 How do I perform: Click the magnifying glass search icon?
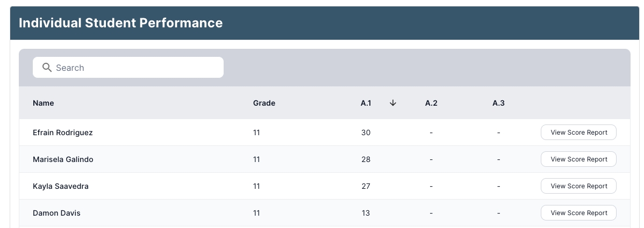coord(47,68)
